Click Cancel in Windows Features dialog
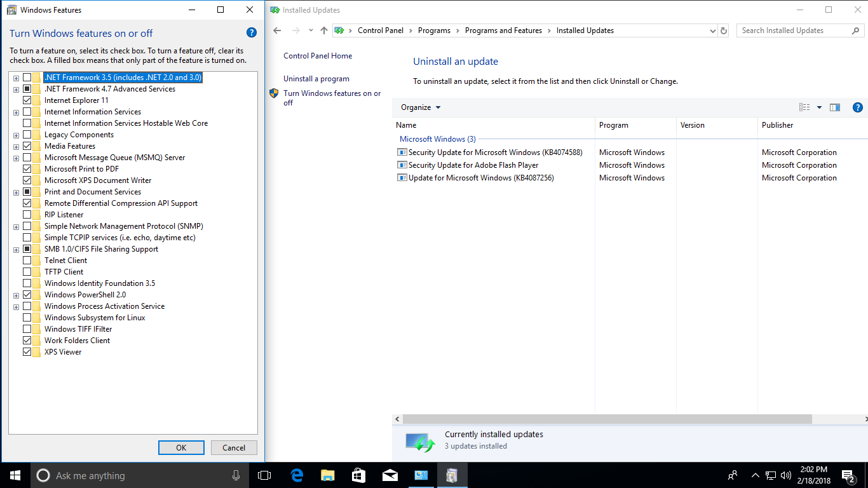Screen dimensions: 868x488 point(234,447)
